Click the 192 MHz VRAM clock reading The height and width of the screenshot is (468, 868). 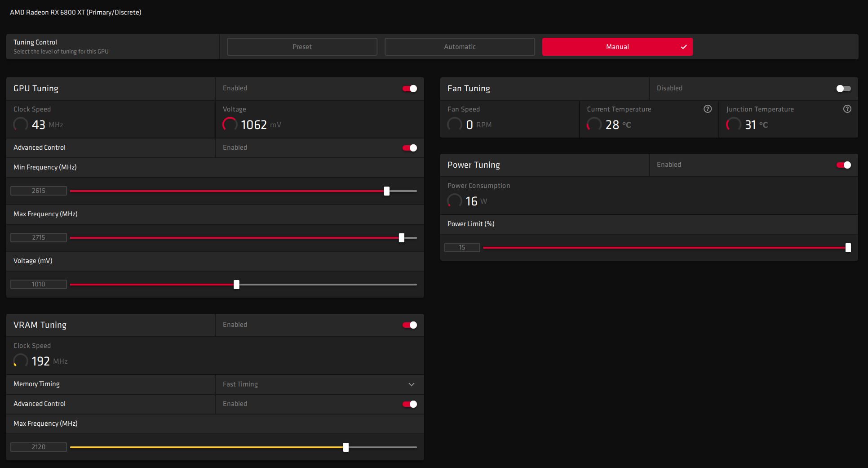pyautogui.click(x=49, y=361)
